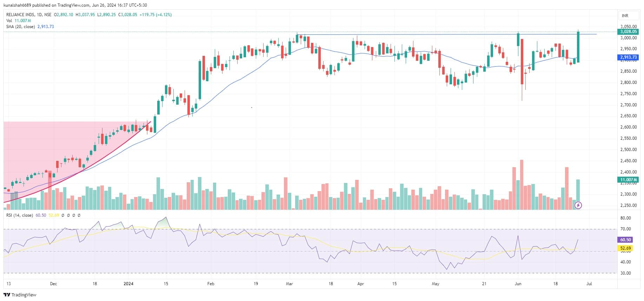Screen dimensions: 644x301
Task: Click the Jun label on the time axis
Action: click(518, 284)
